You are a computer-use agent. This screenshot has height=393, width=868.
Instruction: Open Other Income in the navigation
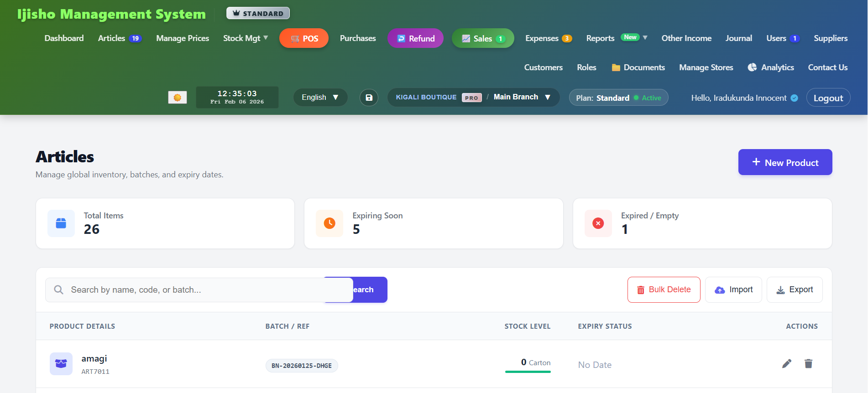coord(686,38)
